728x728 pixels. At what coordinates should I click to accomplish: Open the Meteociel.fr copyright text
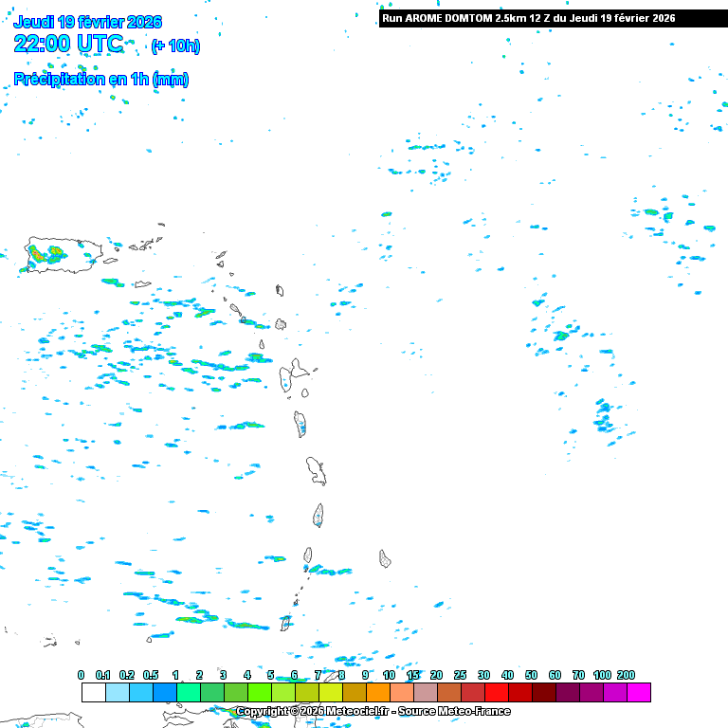coord(373,711)
